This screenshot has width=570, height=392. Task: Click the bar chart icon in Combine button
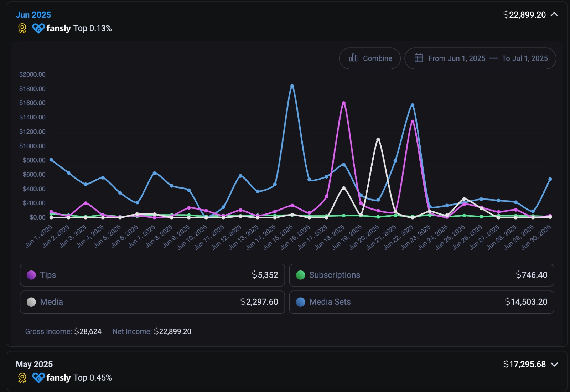point(353,58)
